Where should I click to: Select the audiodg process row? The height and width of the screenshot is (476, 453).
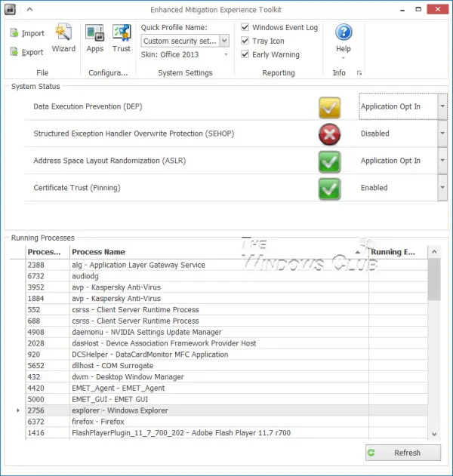226,276
